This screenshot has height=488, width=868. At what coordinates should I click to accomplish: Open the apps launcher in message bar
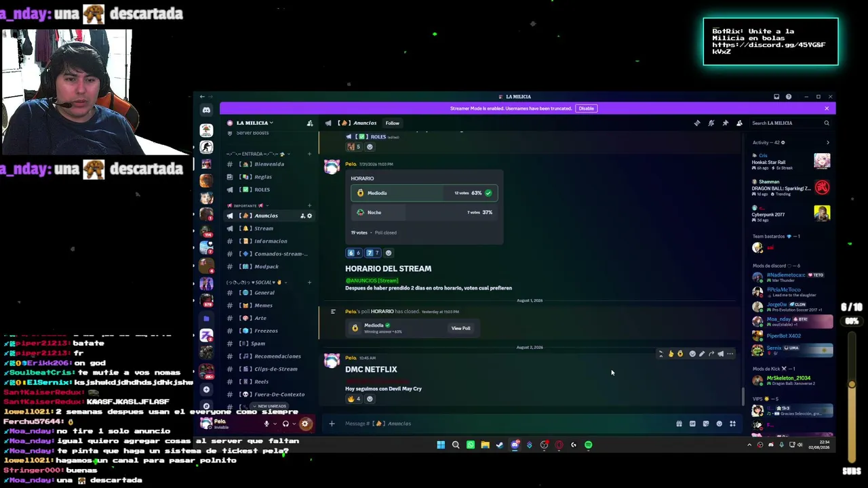coord(732,424)
